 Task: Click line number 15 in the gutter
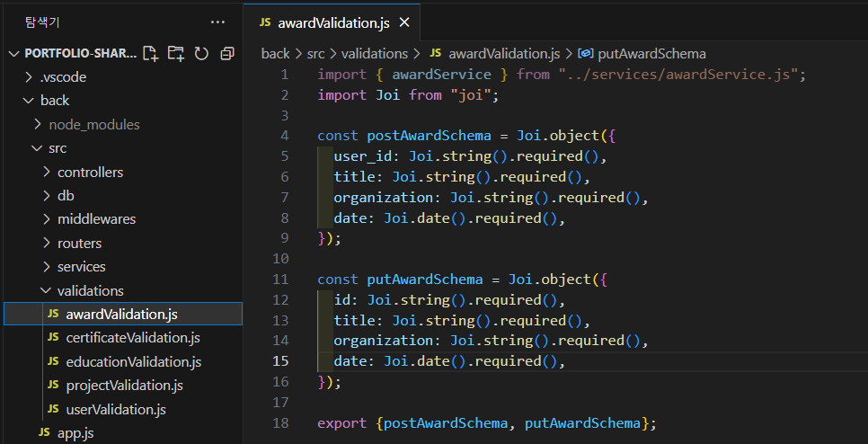[x=280, y=361]
